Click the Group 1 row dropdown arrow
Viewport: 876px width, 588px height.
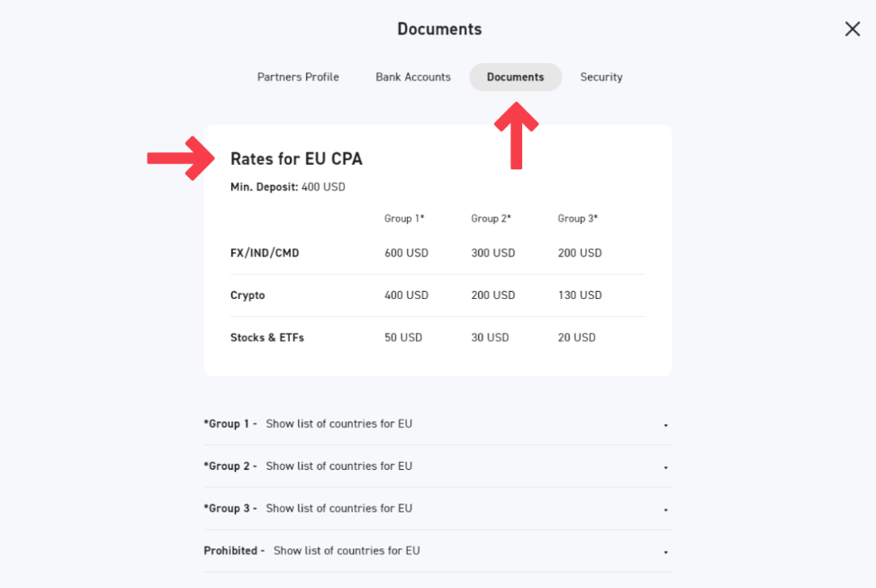(x=665, y=425)
